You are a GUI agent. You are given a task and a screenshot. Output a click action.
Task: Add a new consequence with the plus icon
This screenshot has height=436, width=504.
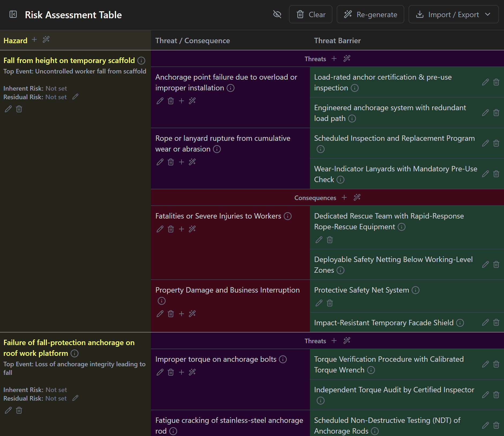coord(344,198)
